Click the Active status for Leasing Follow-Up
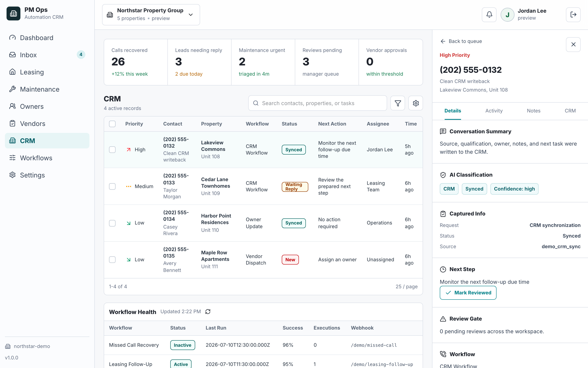The height and width of the screenshot is (368, 588). pyautogui.click(x=181, y=364)
